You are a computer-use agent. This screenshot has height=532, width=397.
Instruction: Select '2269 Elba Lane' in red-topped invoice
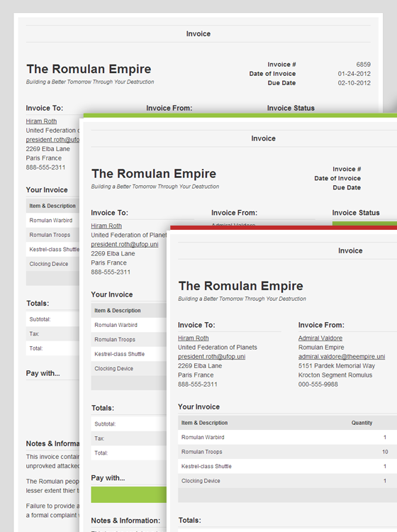(x=200, y=366)
